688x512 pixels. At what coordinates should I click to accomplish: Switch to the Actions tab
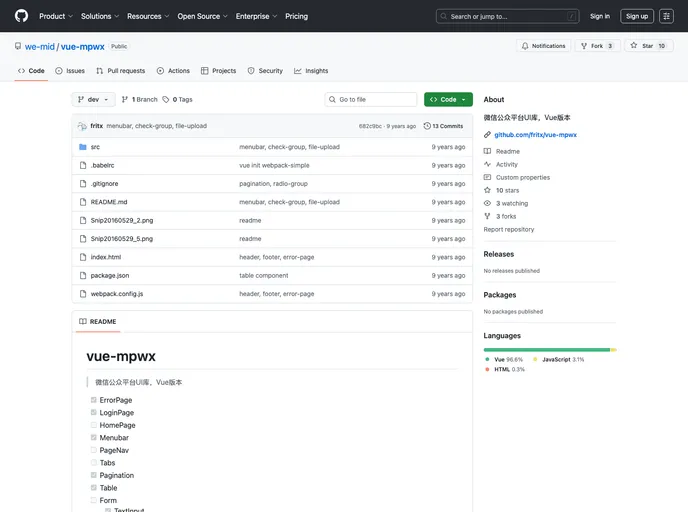[x=173, y=71]
